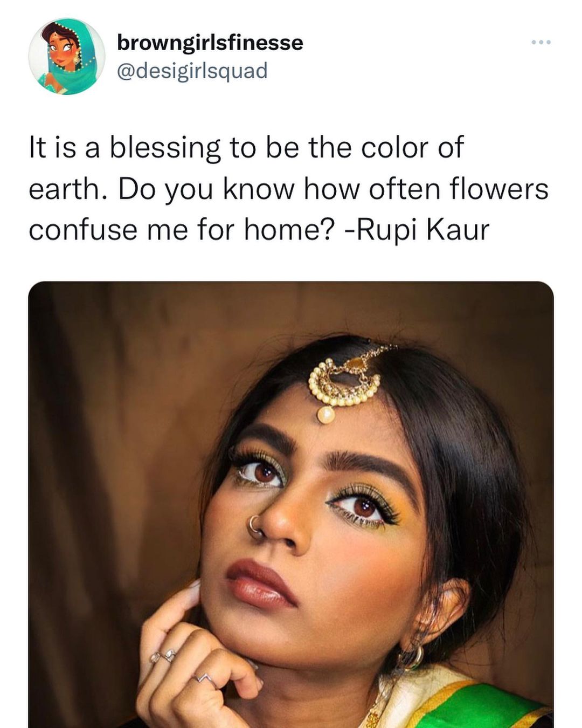The height and width of the screenshot is (728, 582).
Task: Click the word "earth" in the tweet
Action: point(63,189)
